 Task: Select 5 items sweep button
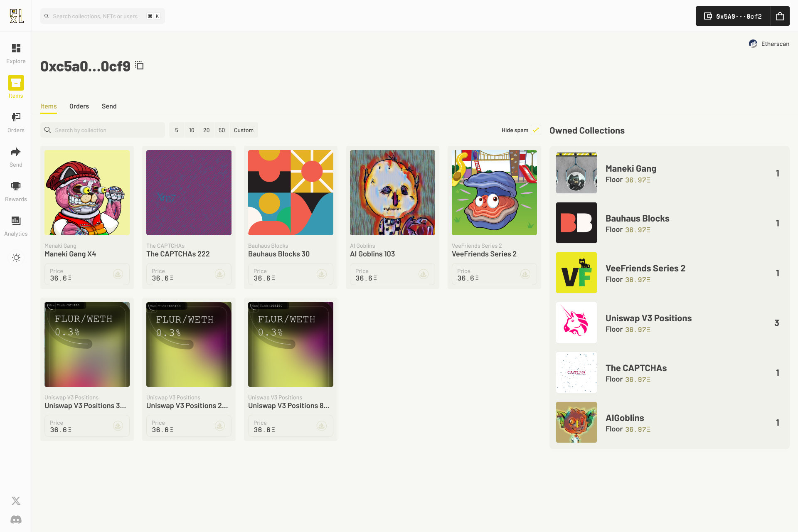pyautogui.click(x=177, y=130)
